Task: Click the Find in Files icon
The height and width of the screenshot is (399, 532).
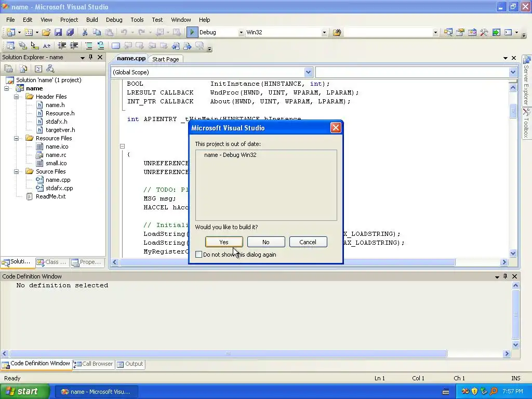Action: point(337,32)
